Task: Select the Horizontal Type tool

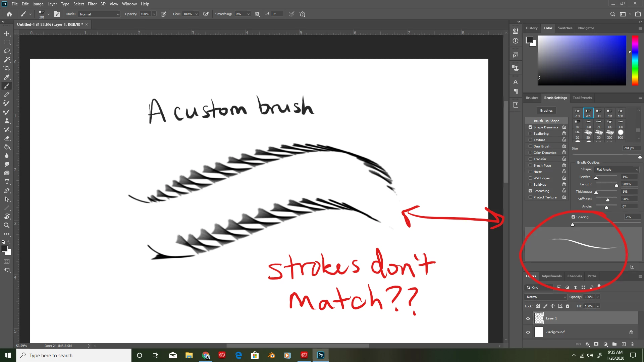Action: [x=7, y=182]
